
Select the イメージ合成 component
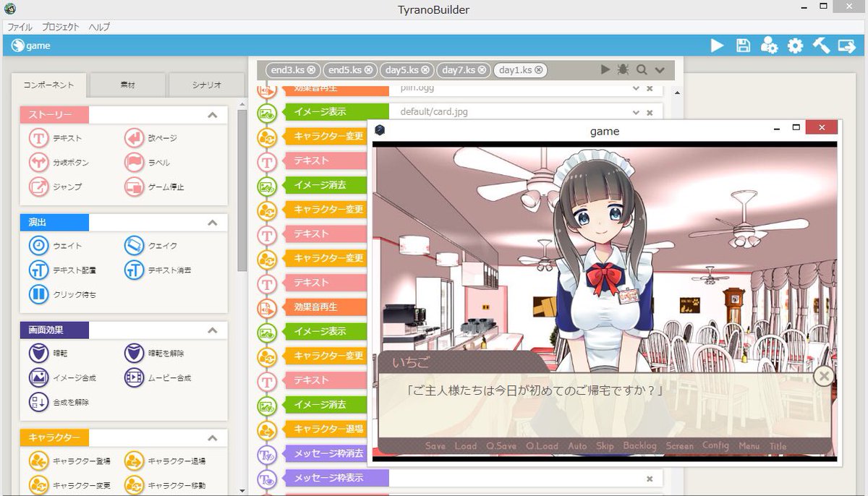(63, 377)
